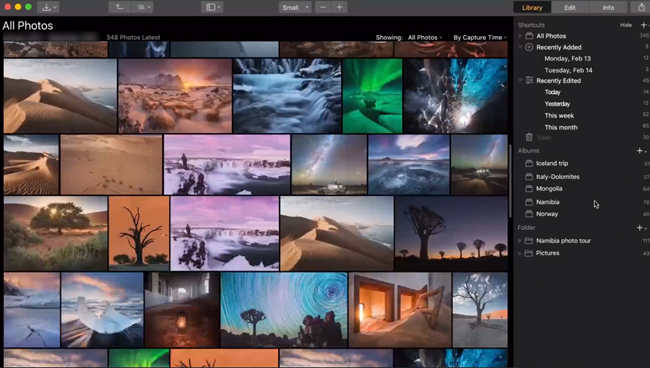
Task: Open the By Capture Time sort dropdown
Action: (x=480, y=37)
